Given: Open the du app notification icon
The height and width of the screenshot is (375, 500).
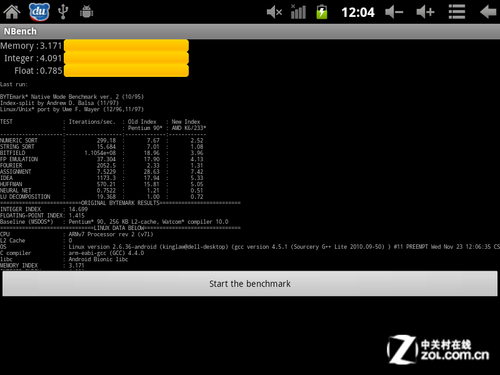Looking at the screenshot, I should (39, 12).
